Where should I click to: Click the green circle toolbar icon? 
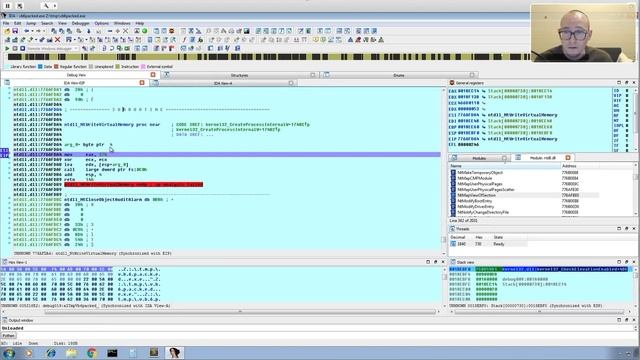[x=144, y=31]
